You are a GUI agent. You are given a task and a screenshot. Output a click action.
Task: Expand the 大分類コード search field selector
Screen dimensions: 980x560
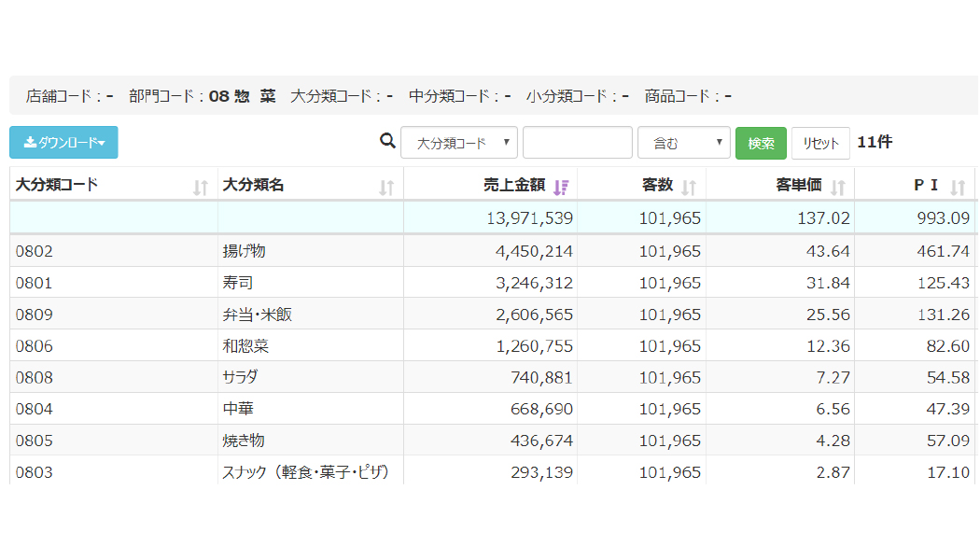(x=458, y=143)
